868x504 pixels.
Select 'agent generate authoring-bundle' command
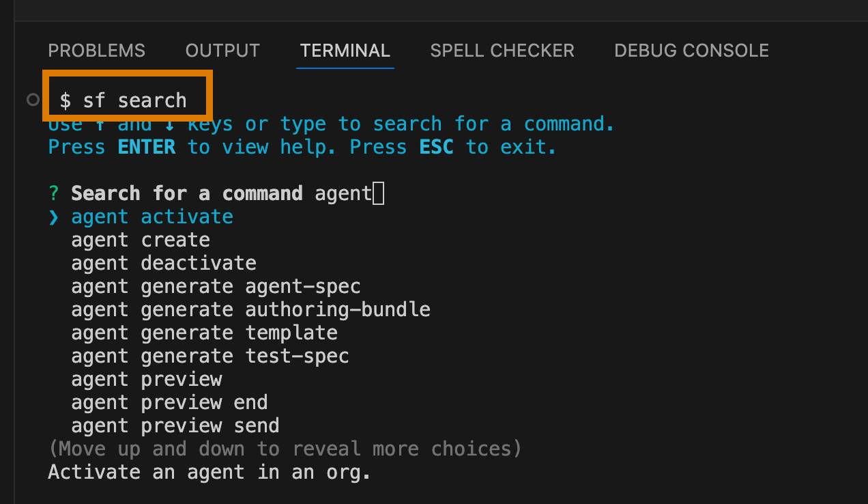coord(250,310)
